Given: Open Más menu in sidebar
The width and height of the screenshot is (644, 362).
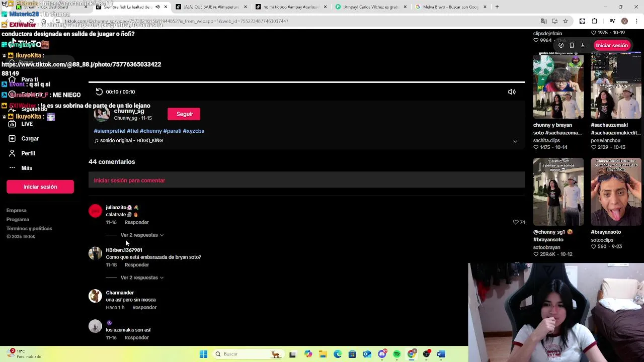Looking at the screenshot, I should click(27, 168).
